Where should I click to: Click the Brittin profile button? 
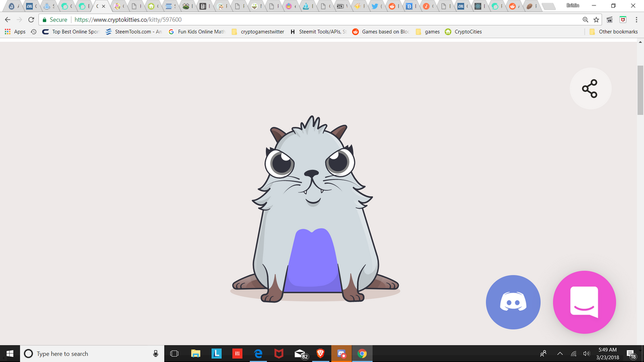573,6
